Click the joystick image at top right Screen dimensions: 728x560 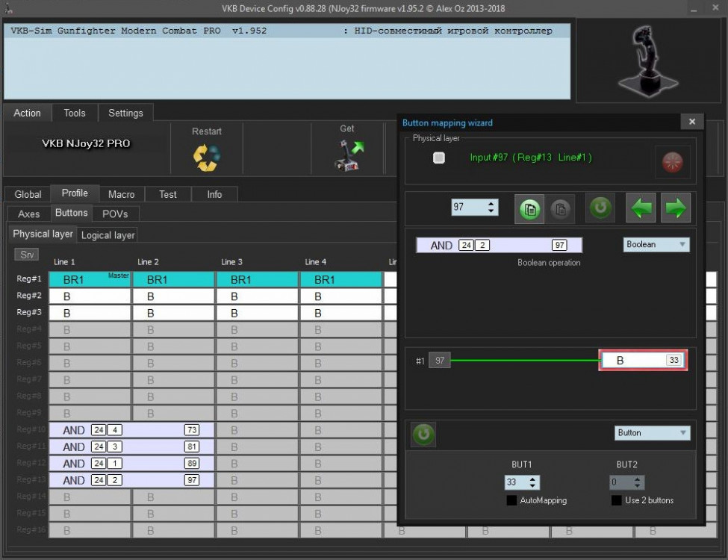click(x=647, y=60)
